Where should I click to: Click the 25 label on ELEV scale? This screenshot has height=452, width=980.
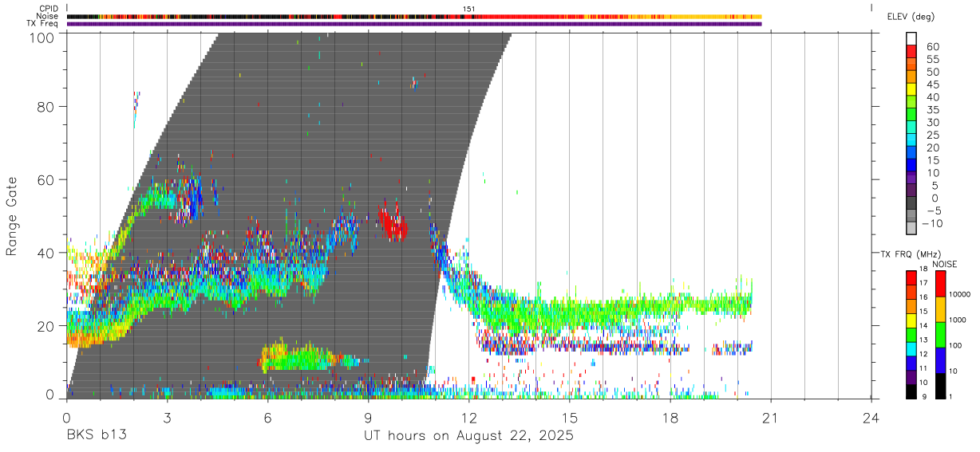point(931,136)
